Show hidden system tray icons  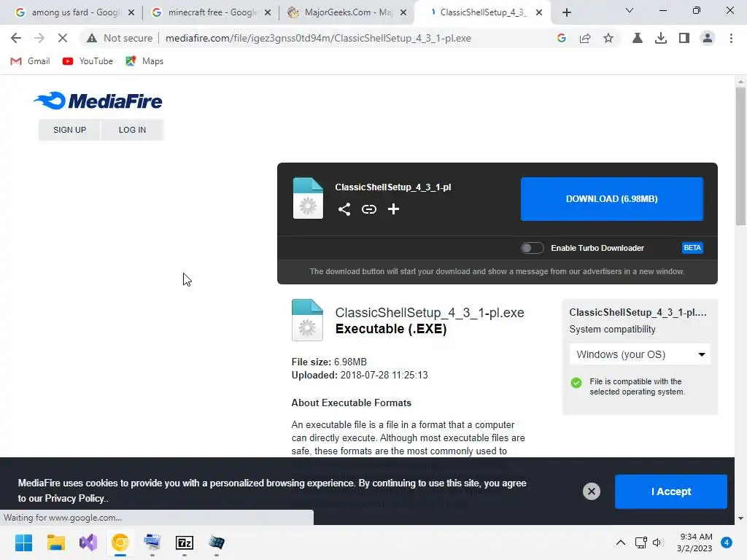coord(620,542)
